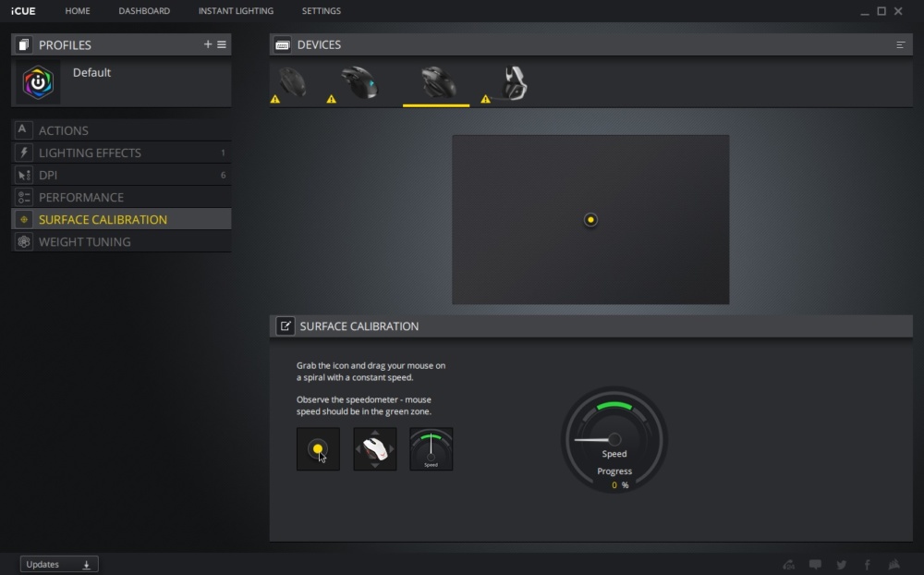924x575 pixels.
Task: Select the second RGB mouse device
Action: tap(359, 82)
